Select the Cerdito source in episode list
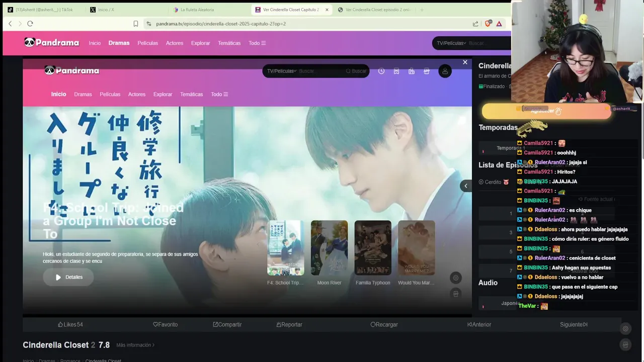Viewport: 644px width, 362px height. (494, 182)
